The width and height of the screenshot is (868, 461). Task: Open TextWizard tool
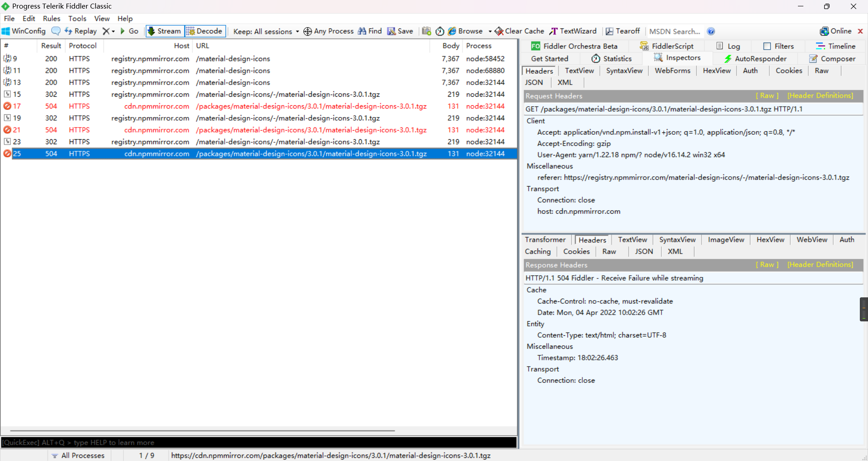[573, 31]
